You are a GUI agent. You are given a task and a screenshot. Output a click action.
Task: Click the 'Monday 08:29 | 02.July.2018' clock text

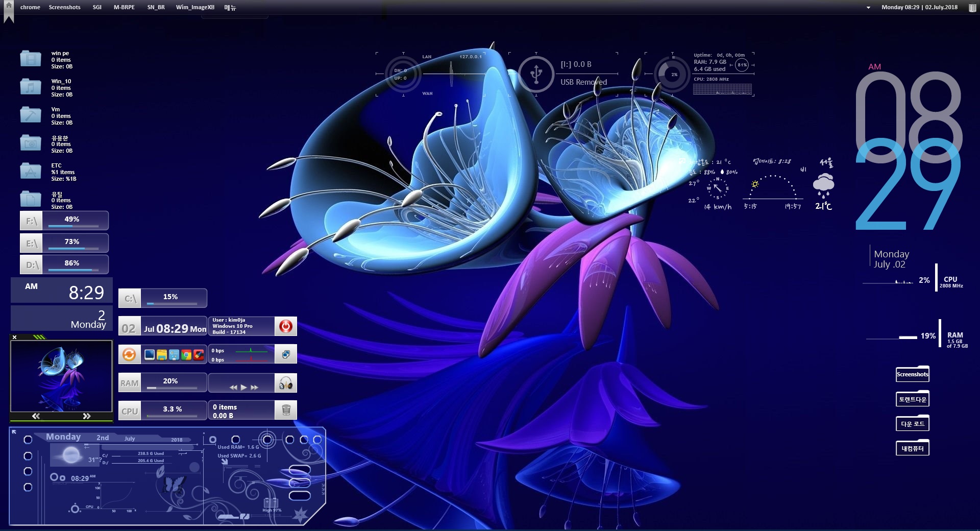click(x=919, y=7)
